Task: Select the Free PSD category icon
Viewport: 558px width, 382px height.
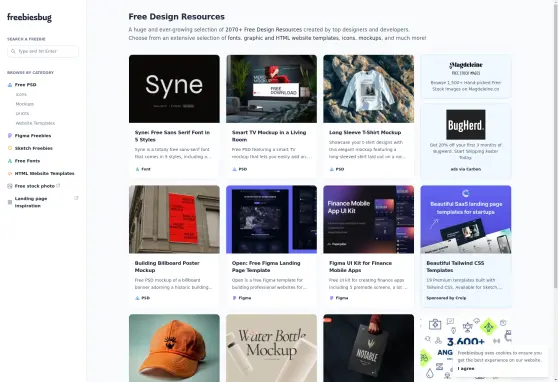Action: (10, 85)
